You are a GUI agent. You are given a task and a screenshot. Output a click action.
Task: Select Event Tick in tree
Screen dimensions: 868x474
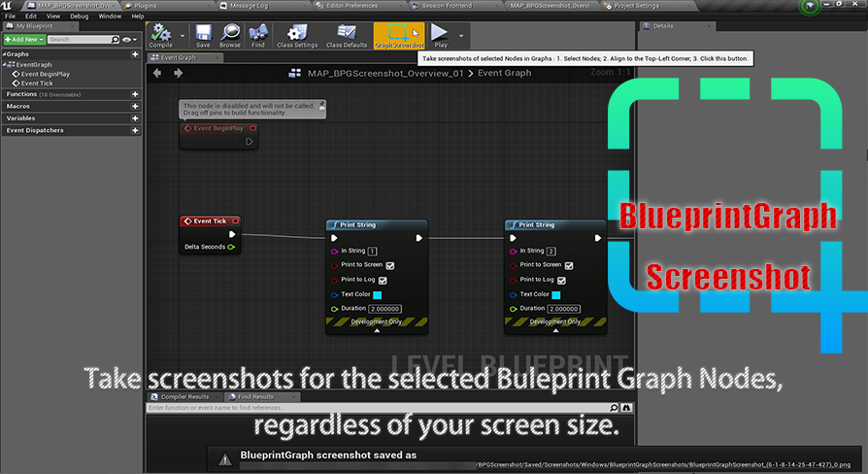(37, 84)
